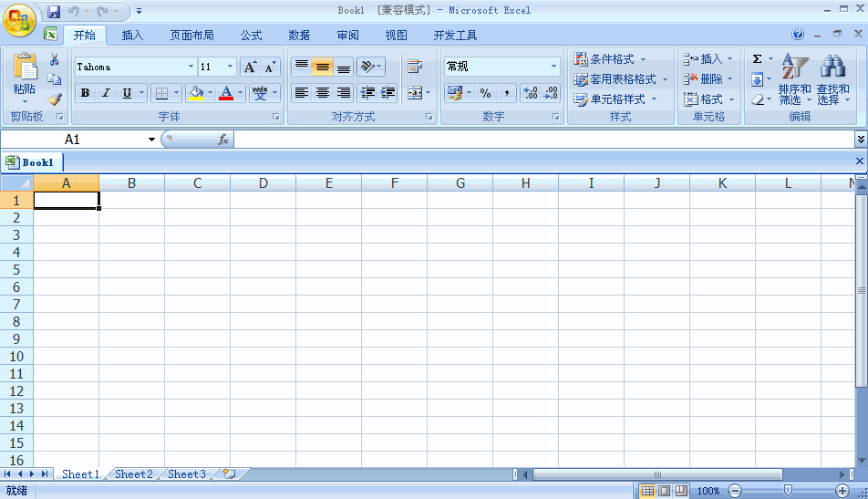Switch to the 数据 ribbon tab
Screen dimensions: 868x499
(299, 36)
